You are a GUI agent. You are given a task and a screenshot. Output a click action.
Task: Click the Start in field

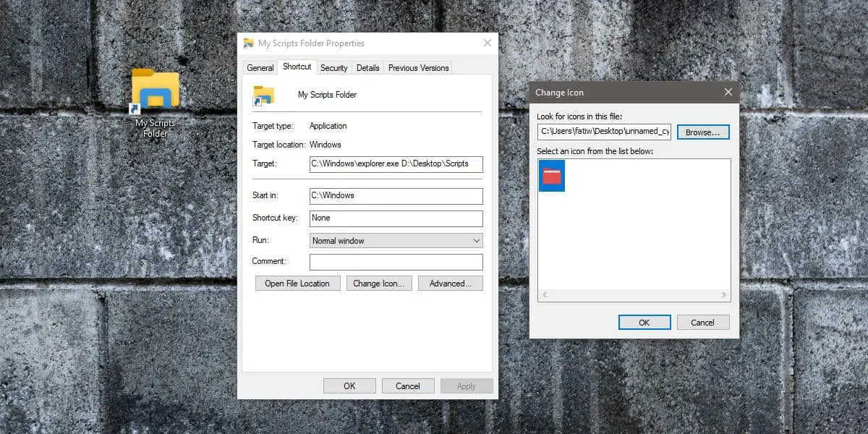[x=396, y=196]
